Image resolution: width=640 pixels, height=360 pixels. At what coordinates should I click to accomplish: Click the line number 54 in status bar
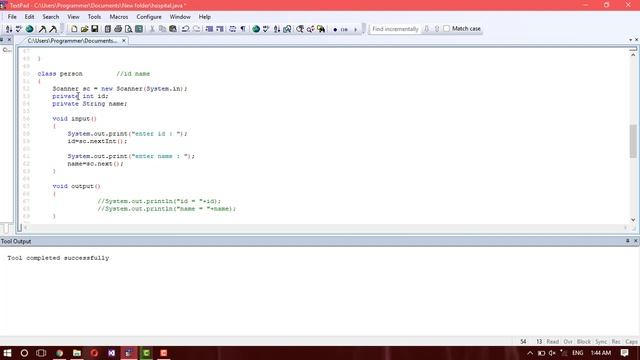coord(523,342)
